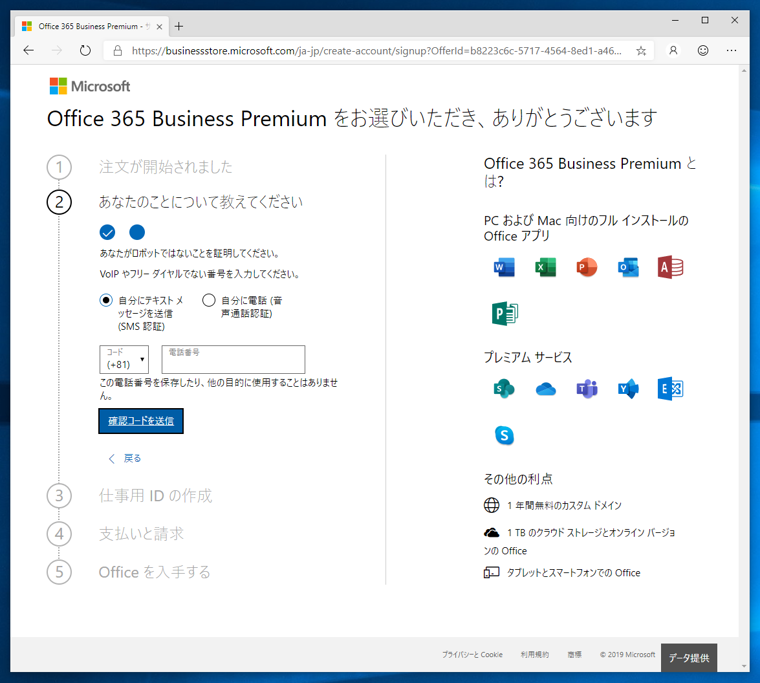Screen dimensions: 760x683
Task: Click the 1 TB cloud storage icon
Action: tap(491, 533)
